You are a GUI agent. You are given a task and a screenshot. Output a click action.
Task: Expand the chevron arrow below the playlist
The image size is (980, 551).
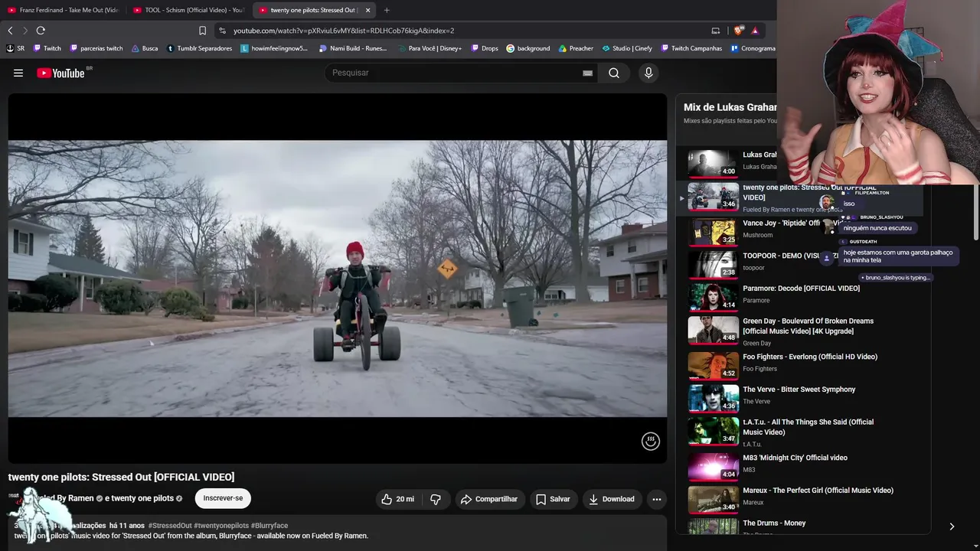(952, 527)
